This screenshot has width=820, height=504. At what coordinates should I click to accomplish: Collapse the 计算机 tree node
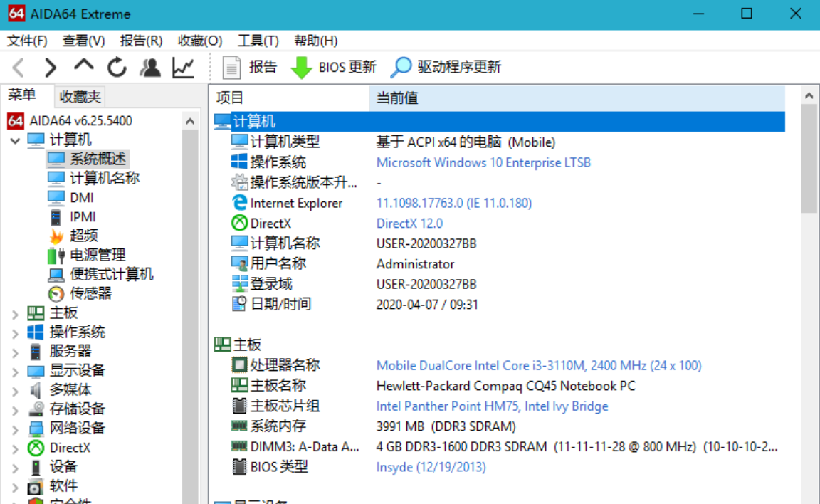pos(15,140)
